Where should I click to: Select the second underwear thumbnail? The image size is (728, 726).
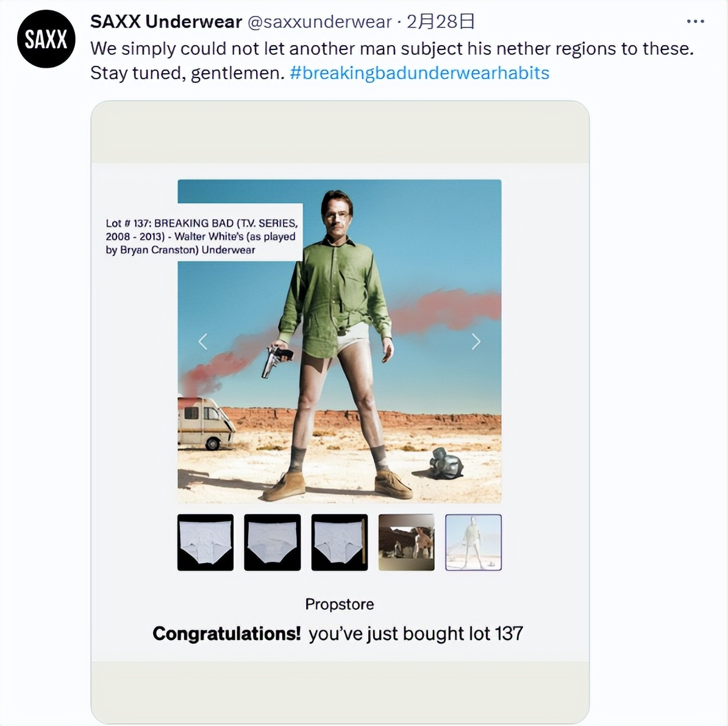tap(273, 542)
